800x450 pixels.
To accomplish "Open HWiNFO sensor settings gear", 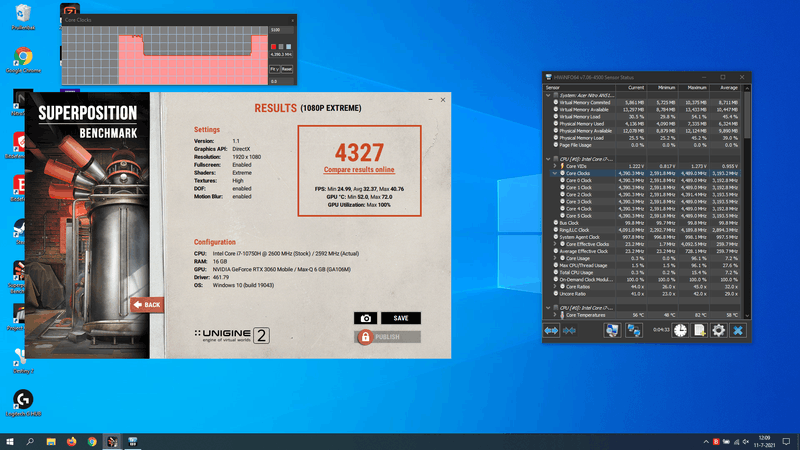I will 718,331.
